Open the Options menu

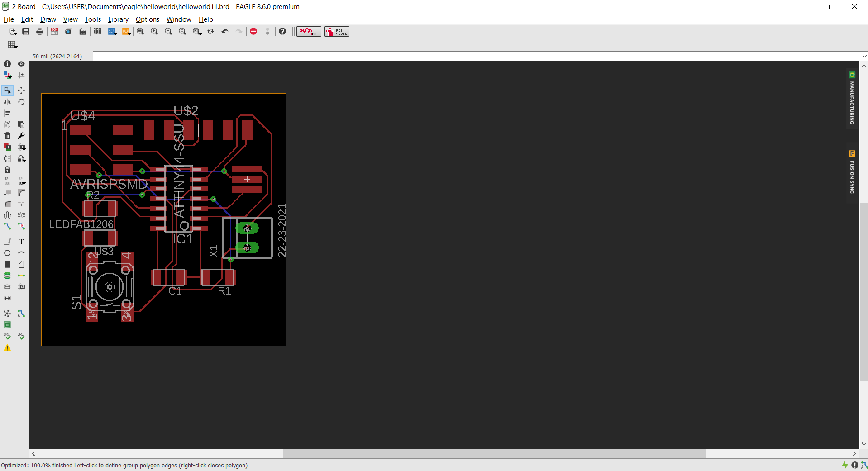148,19
